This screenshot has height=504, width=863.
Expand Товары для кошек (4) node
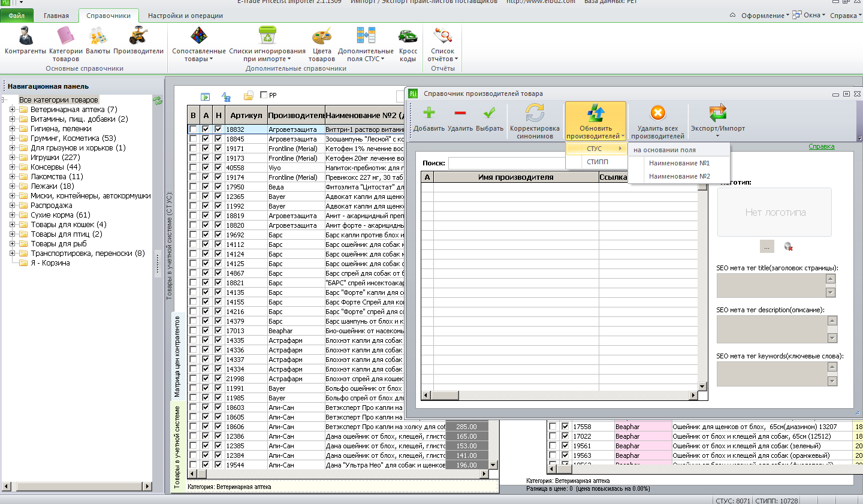(x=12, y=225)
